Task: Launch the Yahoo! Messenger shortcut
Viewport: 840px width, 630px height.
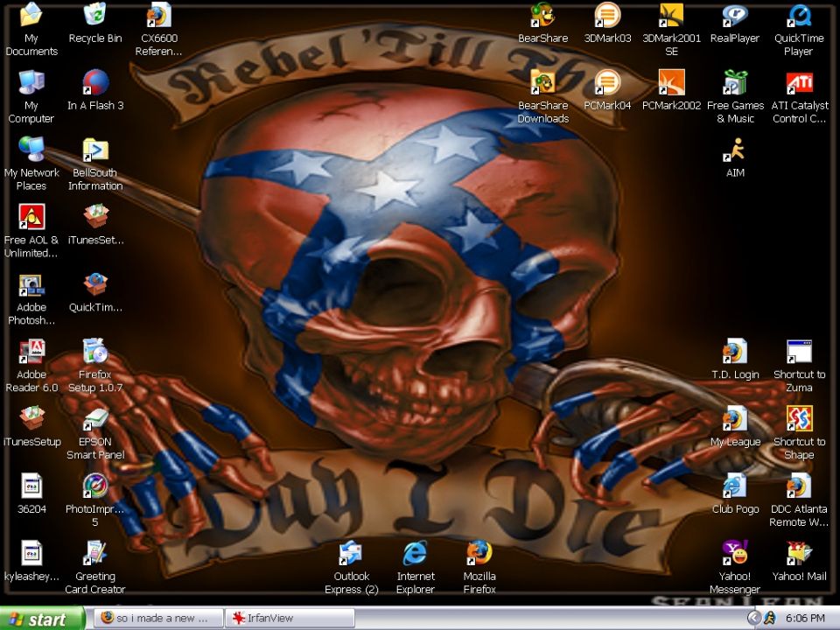Action: tap(734, 553)
